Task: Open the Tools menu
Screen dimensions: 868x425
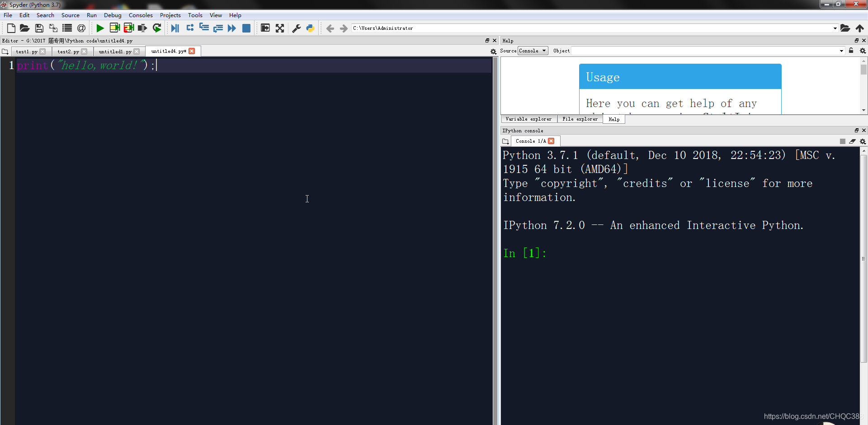Action: click(x=195, y=15)
